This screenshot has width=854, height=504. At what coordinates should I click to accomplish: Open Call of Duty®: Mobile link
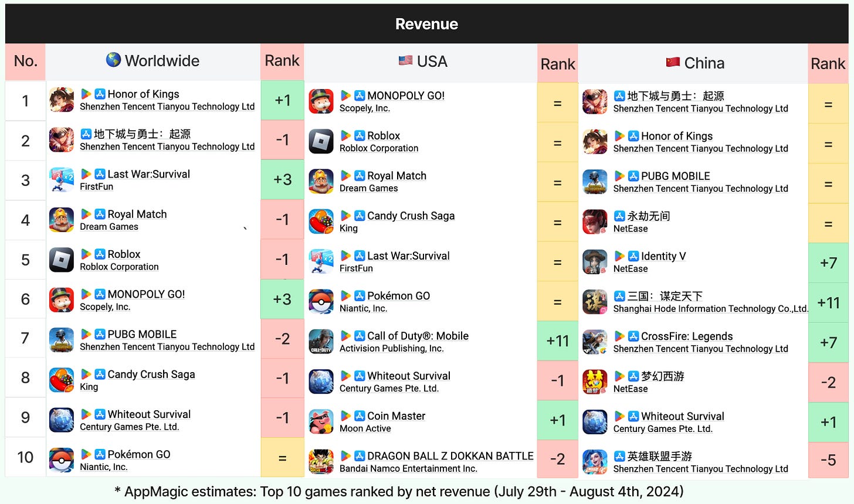pyautogui.click(x=418, y=336)
